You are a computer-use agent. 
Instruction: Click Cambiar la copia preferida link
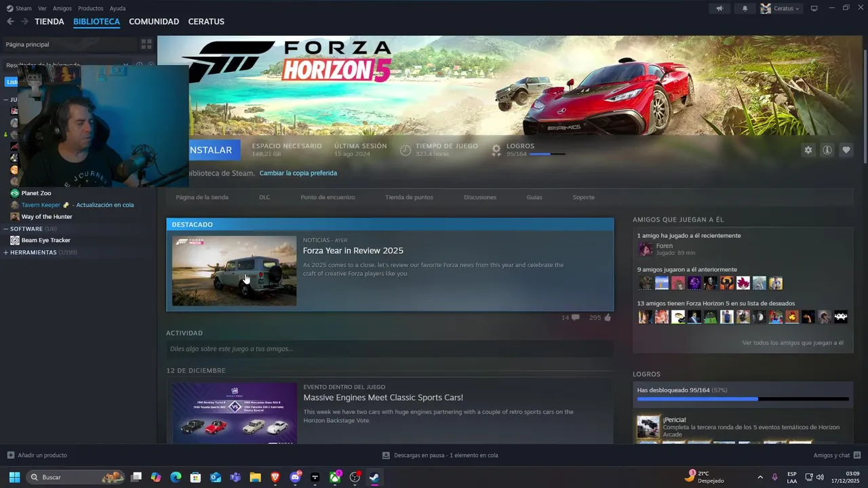tap(298, 173)
